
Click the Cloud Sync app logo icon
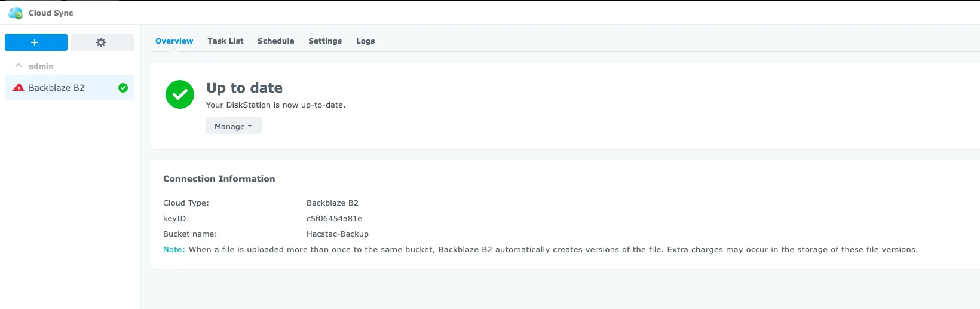16,13
